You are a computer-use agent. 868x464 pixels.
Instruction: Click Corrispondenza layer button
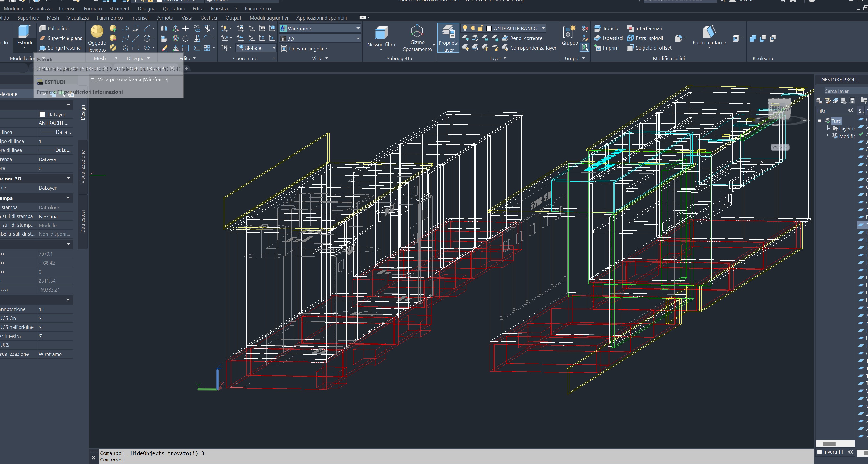(x=529, y=48)
